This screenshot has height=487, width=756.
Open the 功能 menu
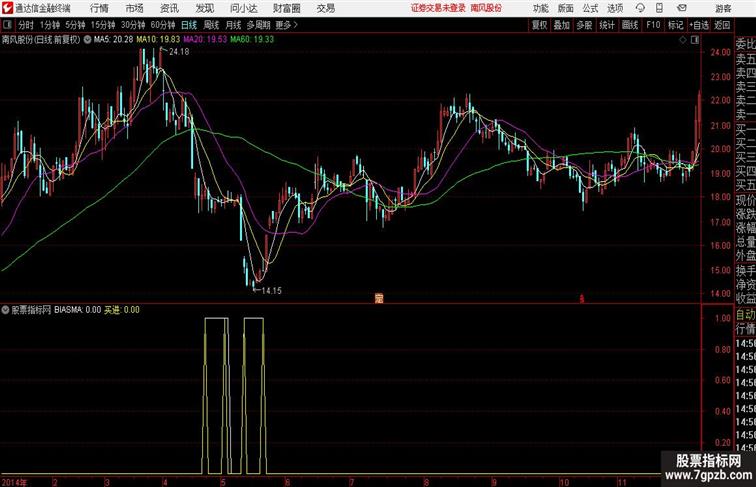(x=540, y=8)
